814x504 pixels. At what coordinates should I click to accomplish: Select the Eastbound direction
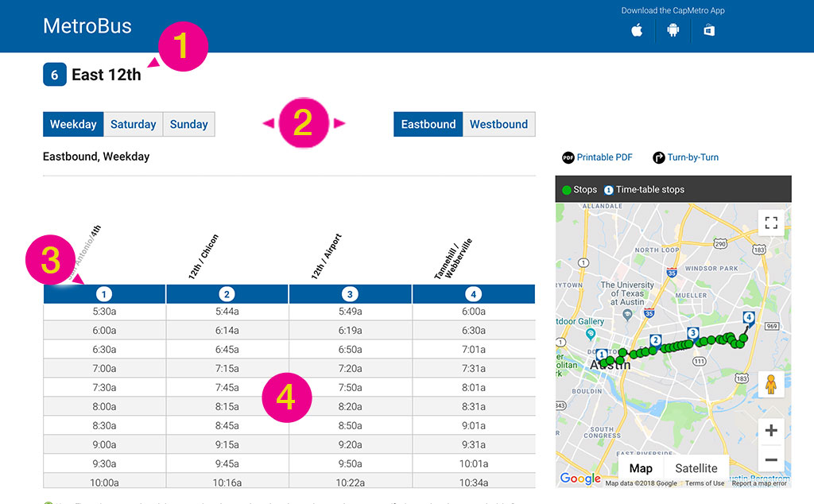pyautogui.click(x=428, y=124)
